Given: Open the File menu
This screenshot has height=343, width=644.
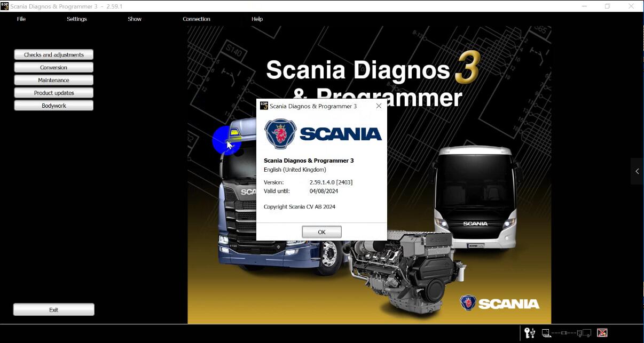Looking at the screenshot, I should (x=21, y=19).
